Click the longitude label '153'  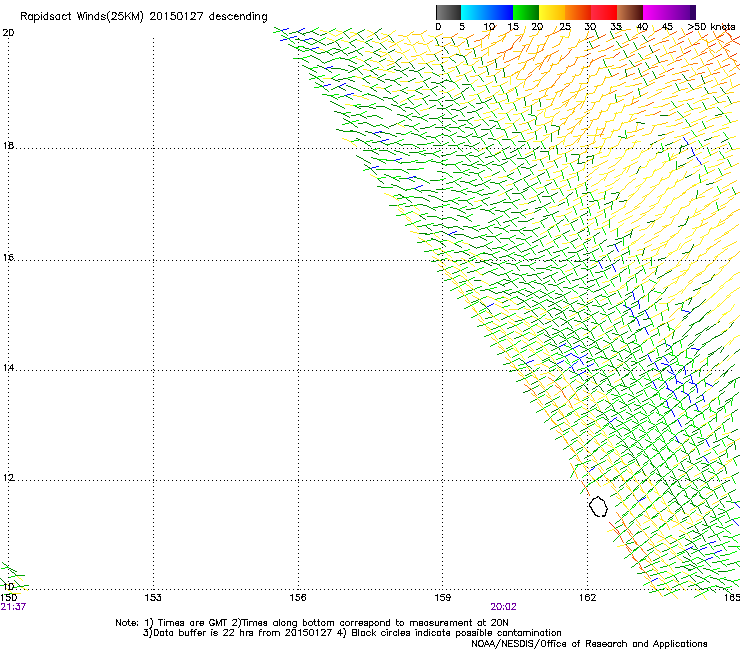point(153,598)
